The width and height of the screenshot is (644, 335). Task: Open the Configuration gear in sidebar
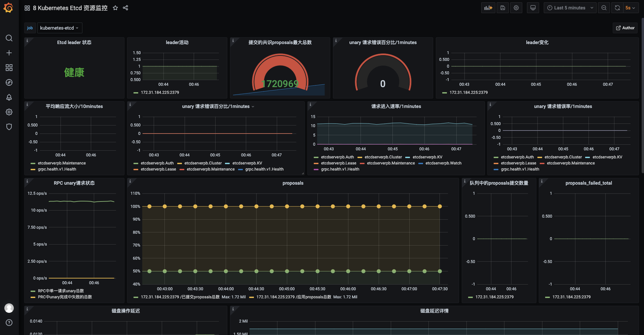click(x=9, y=112)
